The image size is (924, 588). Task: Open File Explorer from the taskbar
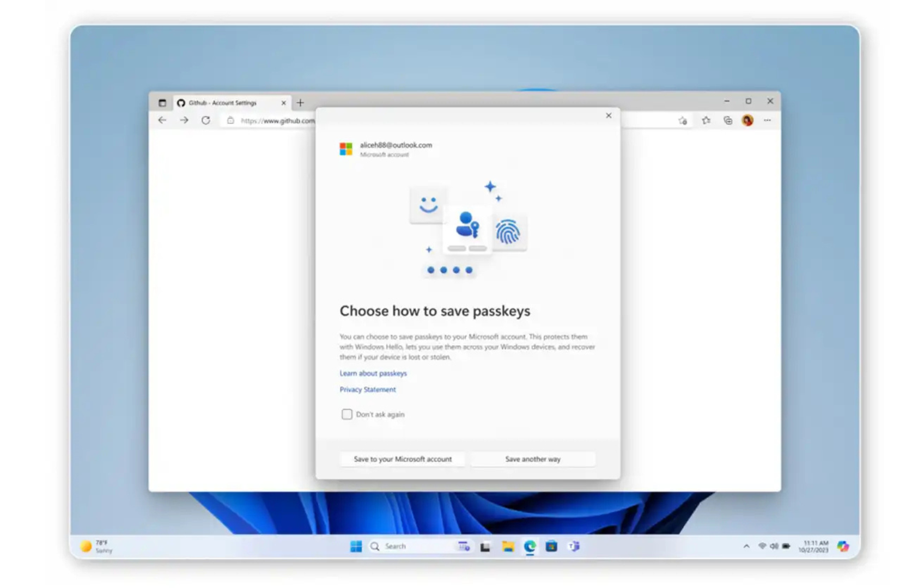pyautogui.click(x=508, y=546)
